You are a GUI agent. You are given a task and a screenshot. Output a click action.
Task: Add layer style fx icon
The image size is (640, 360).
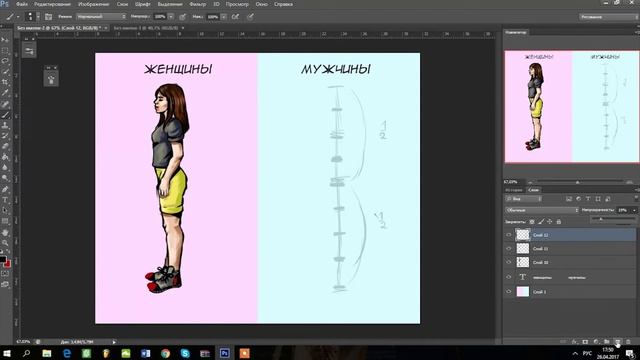(574, 341)
